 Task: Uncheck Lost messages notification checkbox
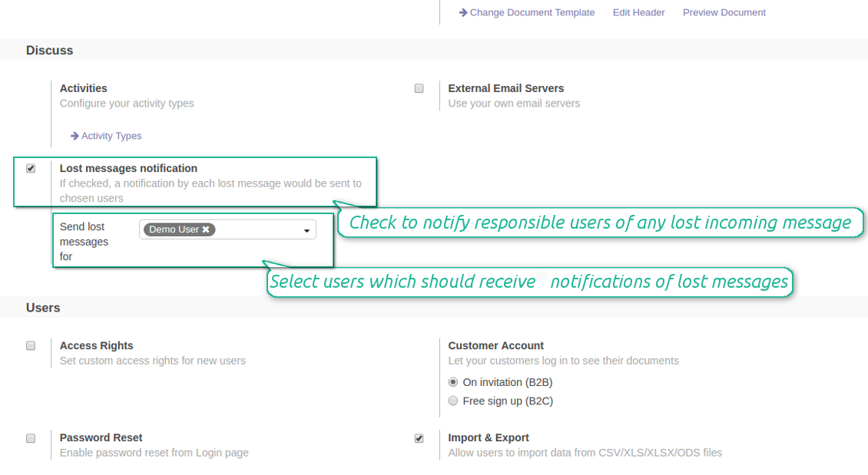31,168
